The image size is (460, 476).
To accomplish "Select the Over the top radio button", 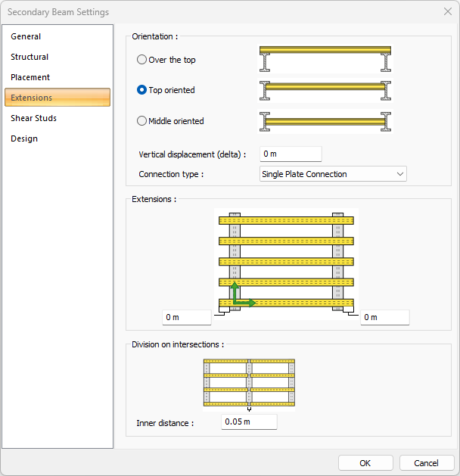I will pyautogui.click(x=142, y=60).
